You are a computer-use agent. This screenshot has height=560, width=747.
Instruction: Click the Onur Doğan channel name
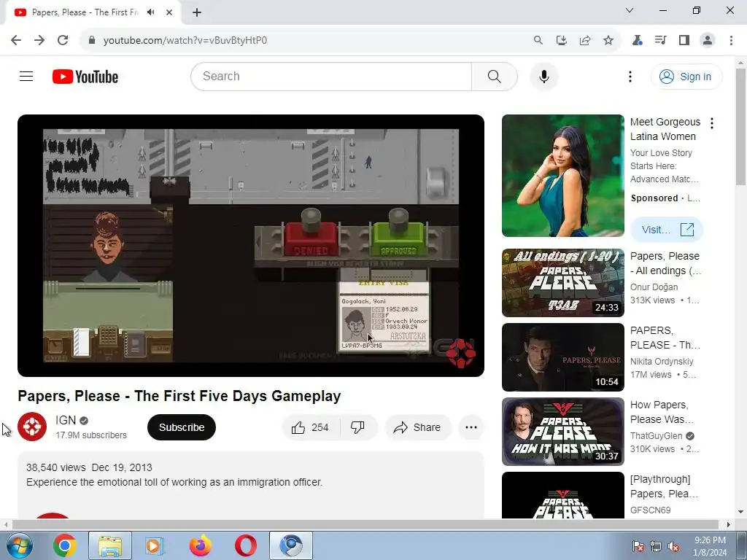(654, 287)
